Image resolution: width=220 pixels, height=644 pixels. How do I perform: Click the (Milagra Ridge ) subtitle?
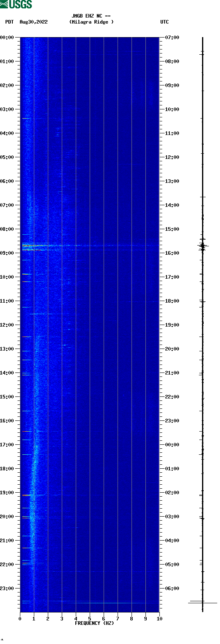pos(91,22)
